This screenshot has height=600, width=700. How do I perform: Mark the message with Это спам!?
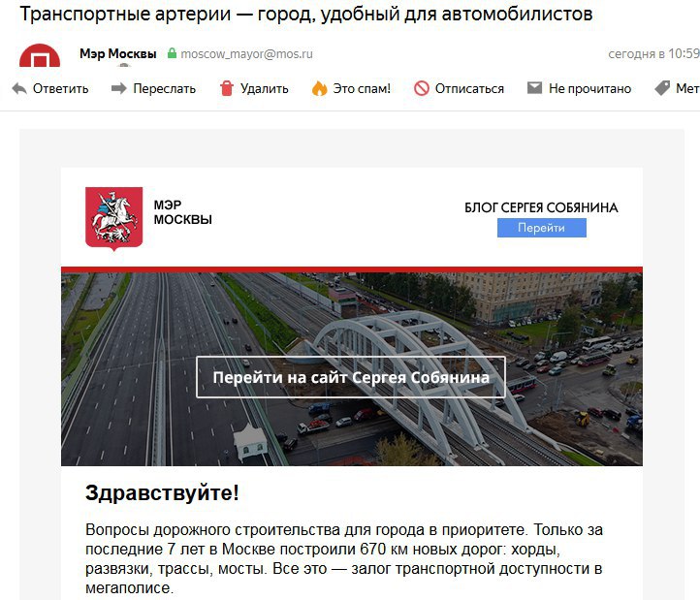[x=362, y=88]
